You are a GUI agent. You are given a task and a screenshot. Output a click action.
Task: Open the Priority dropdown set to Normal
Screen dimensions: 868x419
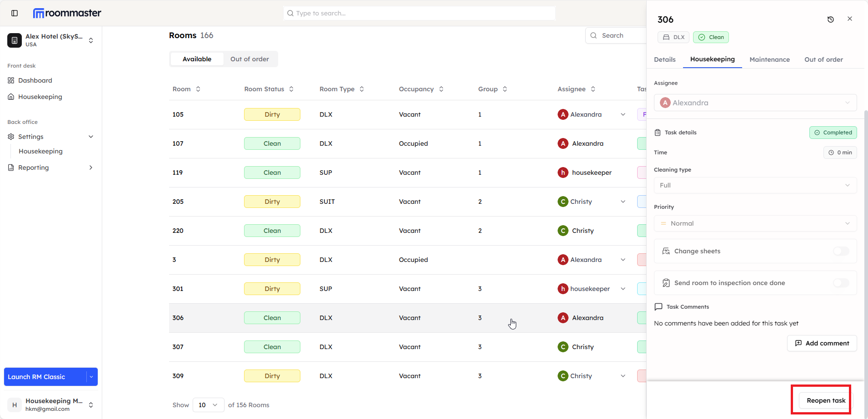click(x=755, y=223)
